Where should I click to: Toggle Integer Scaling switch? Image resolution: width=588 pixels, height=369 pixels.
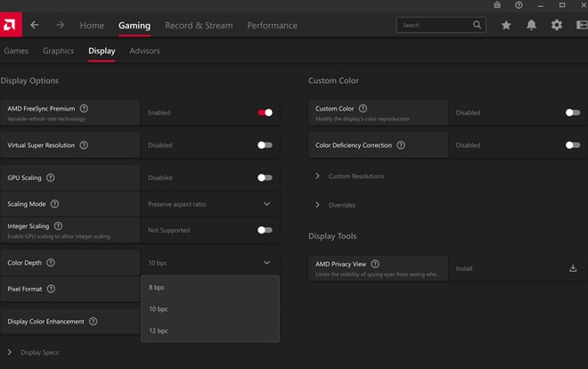265,230
